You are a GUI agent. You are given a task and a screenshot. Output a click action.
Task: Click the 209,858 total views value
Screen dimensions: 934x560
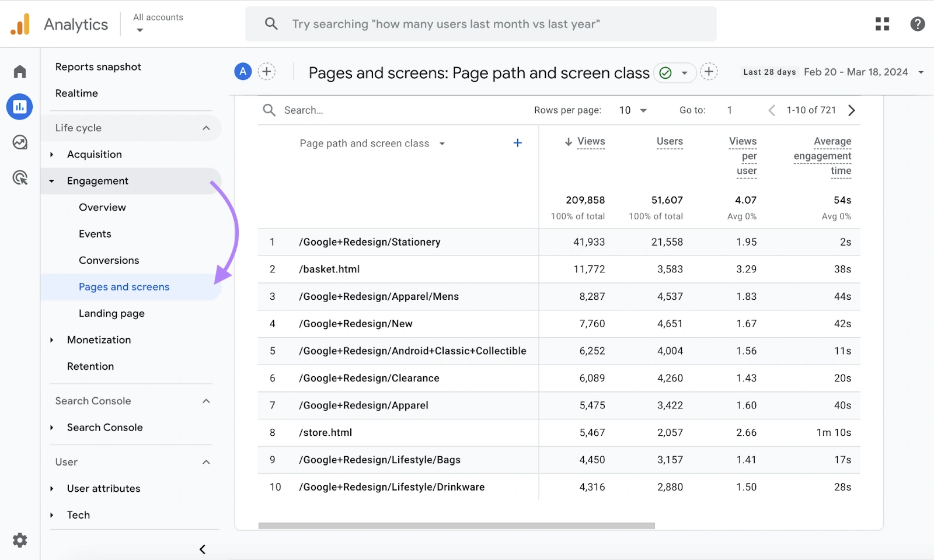click(585, 200)
